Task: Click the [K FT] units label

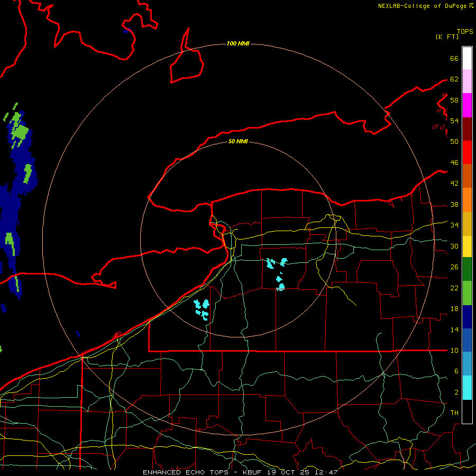Action: point(447,37)
